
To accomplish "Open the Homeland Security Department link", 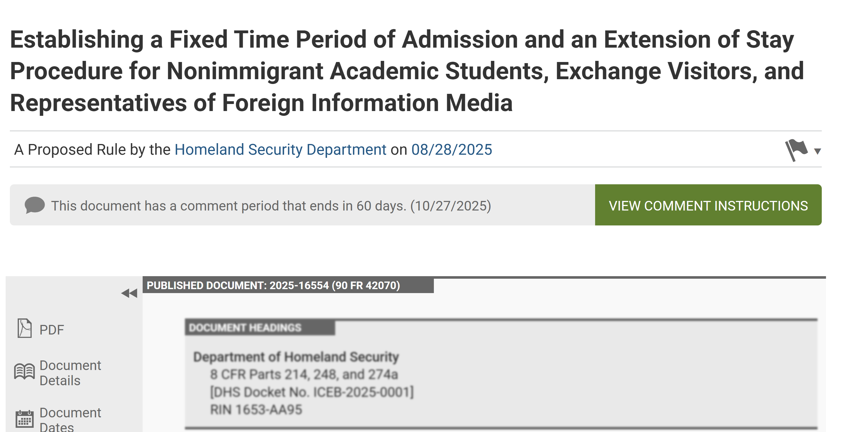I will click(x=280, y=150).
